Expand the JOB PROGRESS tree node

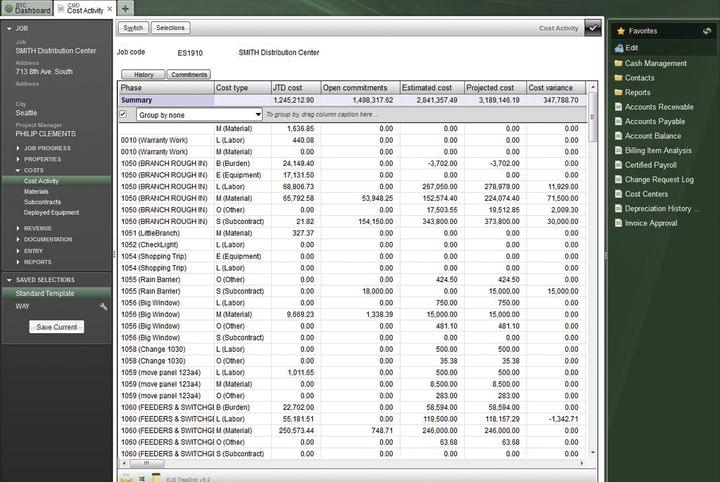click(18, 148)
